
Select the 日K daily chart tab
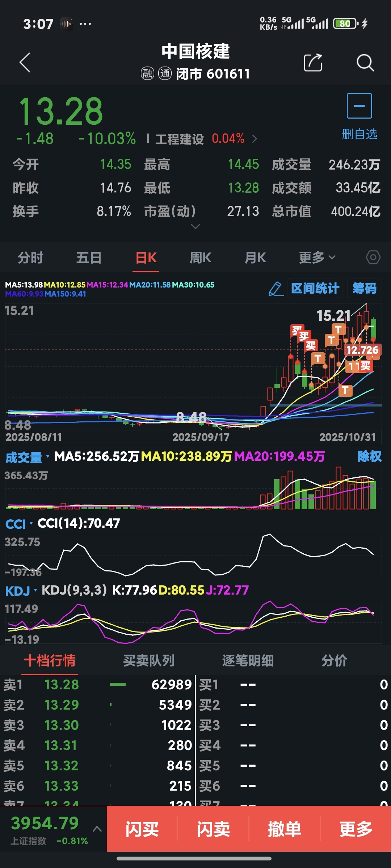146,258
